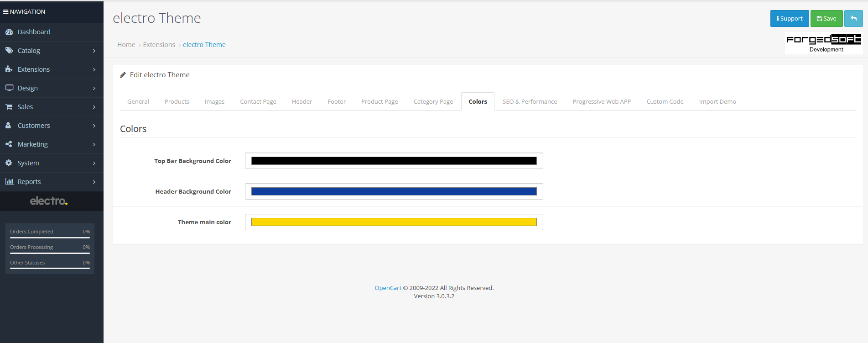Screen dimensions: 868x343
Task: Click the back arrow button
Action: (x=853, y=19)
